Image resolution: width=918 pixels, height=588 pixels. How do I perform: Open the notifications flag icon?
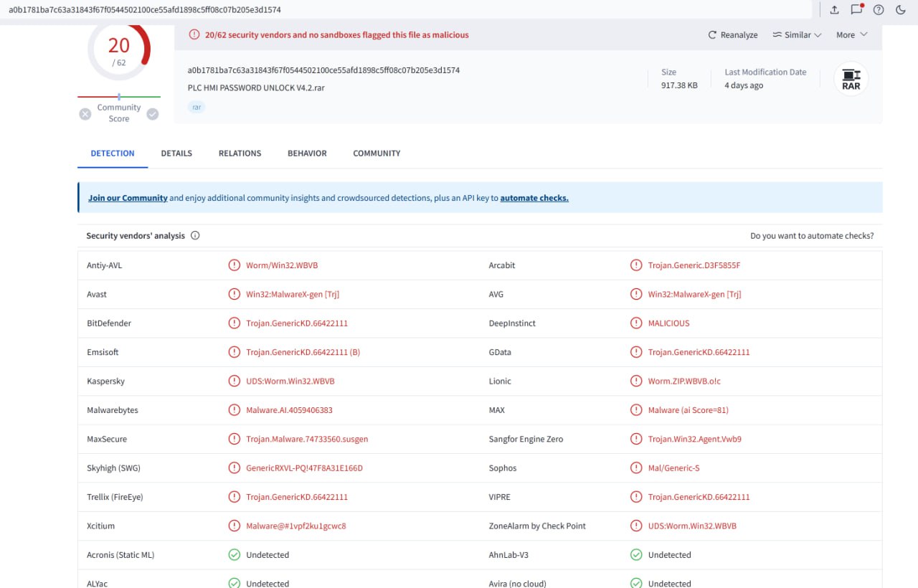[856, 10]
